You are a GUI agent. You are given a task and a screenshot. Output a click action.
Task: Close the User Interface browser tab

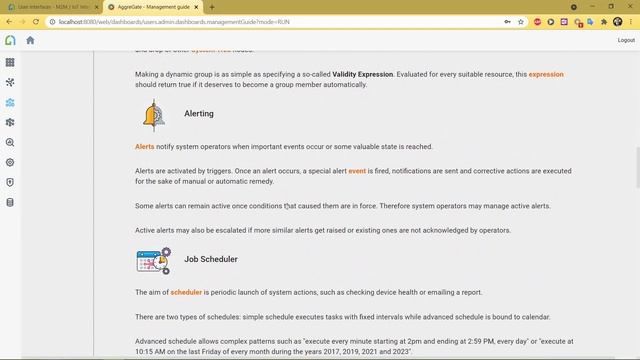click(97, 7)
